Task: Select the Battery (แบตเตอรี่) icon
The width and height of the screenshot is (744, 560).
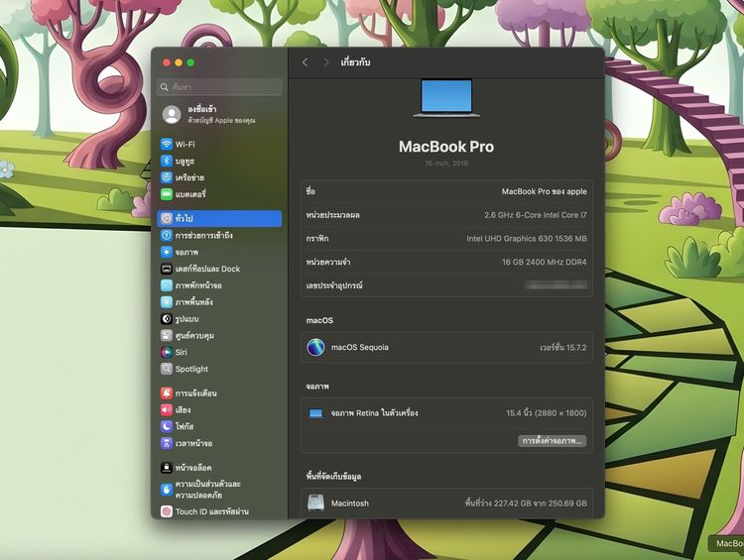Action: coord(167,194)
